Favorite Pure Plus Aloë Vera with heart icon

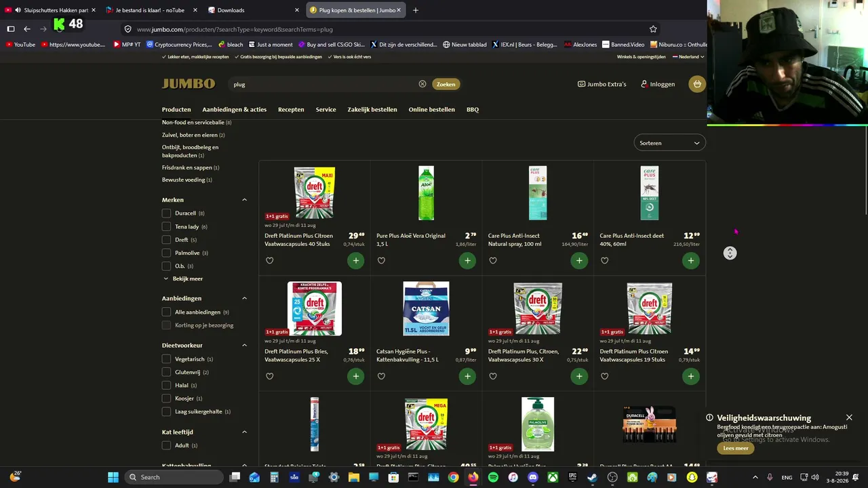pyautogui.click(x=381, y=260)
